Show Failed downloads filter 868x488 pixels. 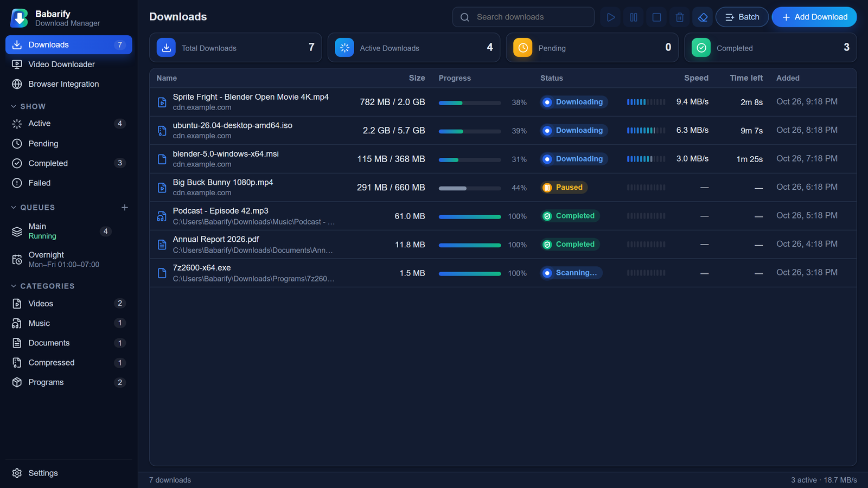[x=69, y=183]
